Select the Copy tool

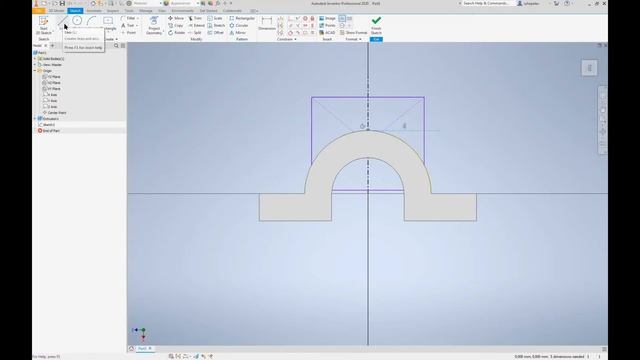click(x=176, y=25)
